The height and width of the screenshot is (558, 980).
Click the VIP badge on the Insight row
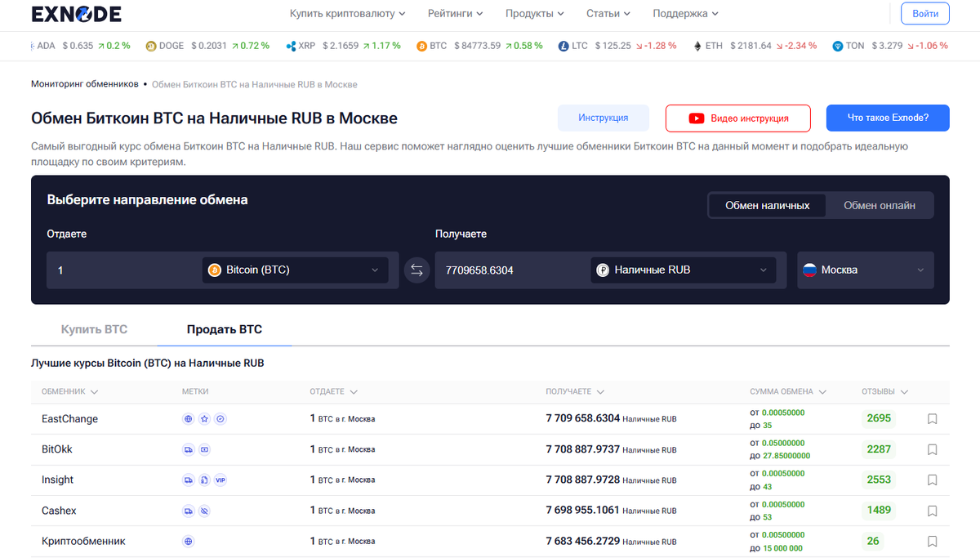[x=220, y=480]
